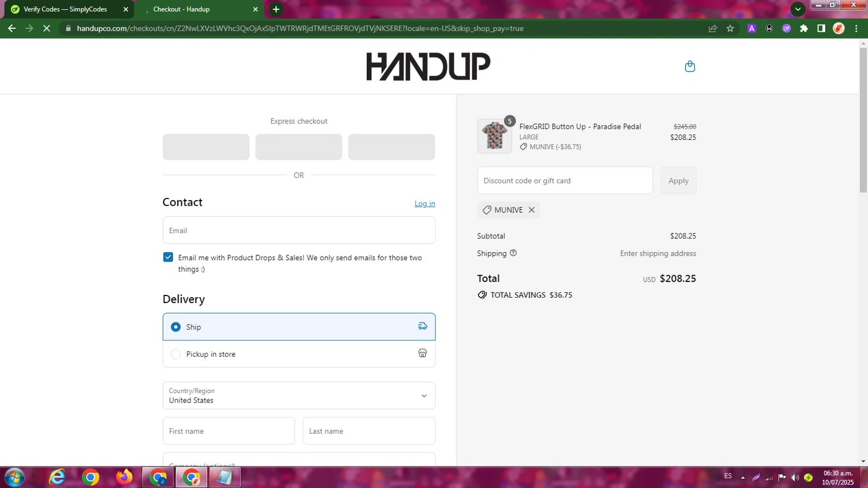The height and width of the screenshot is (488, 868).
Task: Click the share page icon in address bar
Action: 713,28
